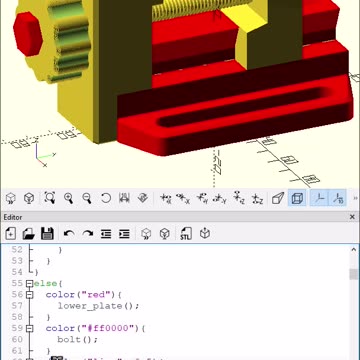Switch to the -Z axis view
The width and height of the screenshot is (360, 360).
(x=257, y=198)
